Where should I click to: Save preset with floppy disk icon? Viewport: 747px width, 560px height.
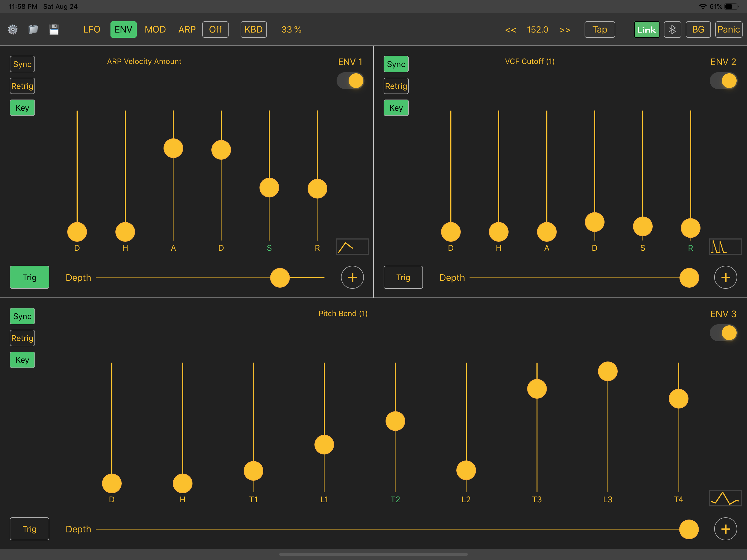coord(54,30)
